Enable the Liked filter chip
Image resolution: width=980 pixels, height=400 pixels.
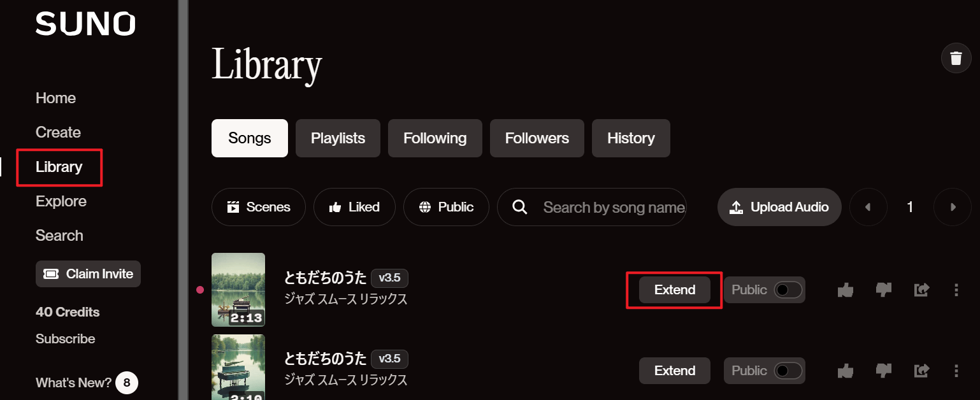[x=354, y=207]
